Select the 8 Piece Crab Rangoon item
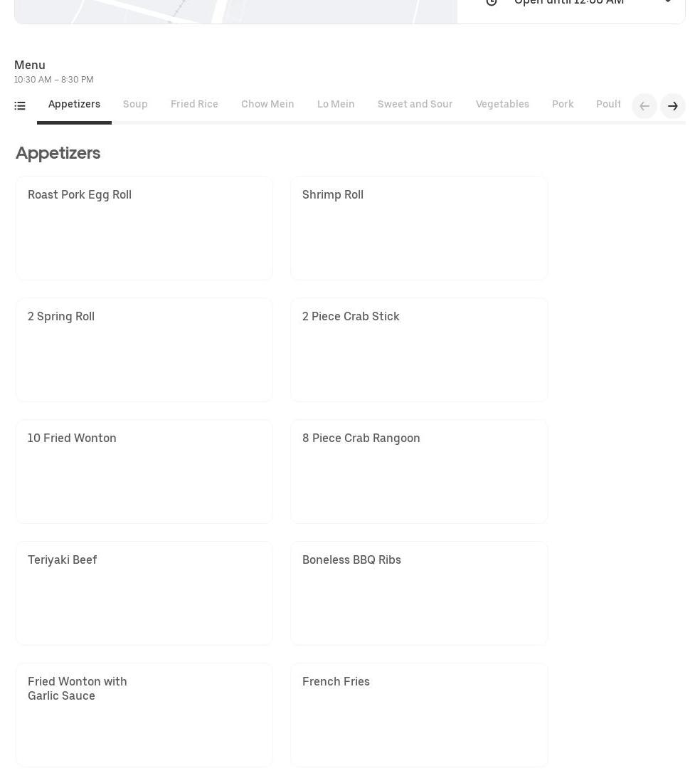 [419, 471]
